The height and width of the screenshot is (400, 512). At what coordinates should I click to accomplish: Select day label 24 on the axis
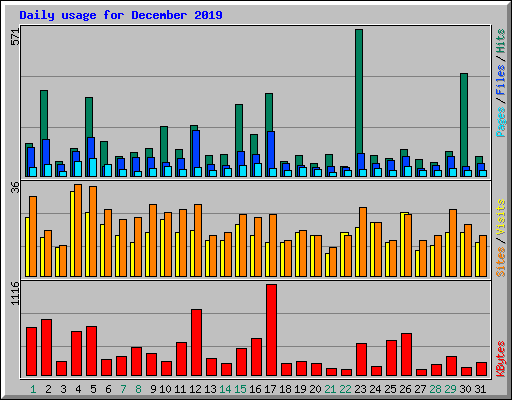coord(375,389)
